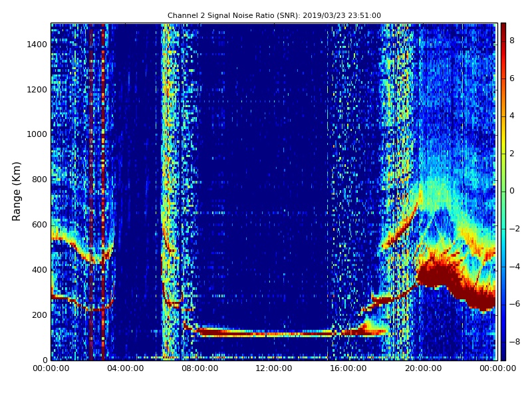The width and height of the screenshot is (532, 399).
Task: Click the colorbar label 6
Action: pos(512,78)
